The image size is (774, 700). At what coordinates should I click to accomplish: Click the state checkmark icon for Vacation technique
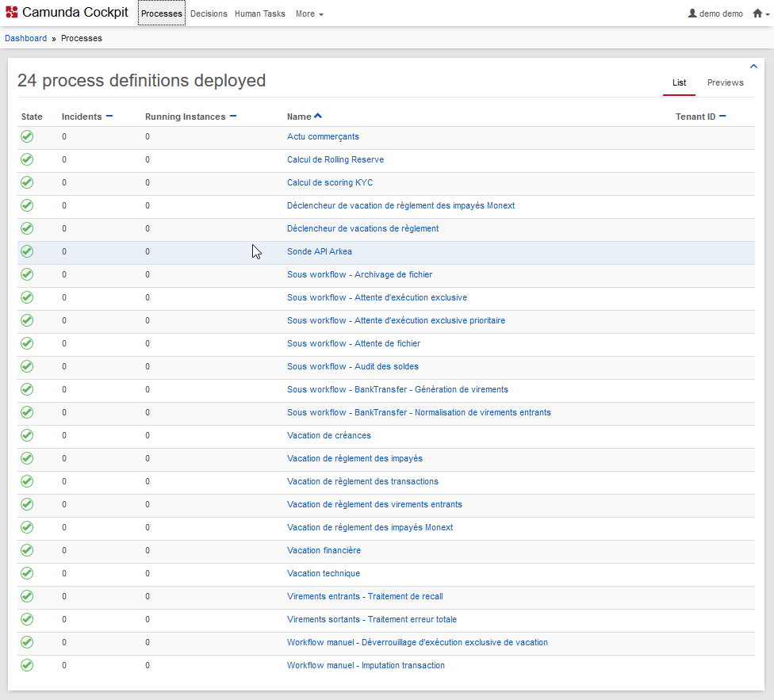tap(27, 573)
